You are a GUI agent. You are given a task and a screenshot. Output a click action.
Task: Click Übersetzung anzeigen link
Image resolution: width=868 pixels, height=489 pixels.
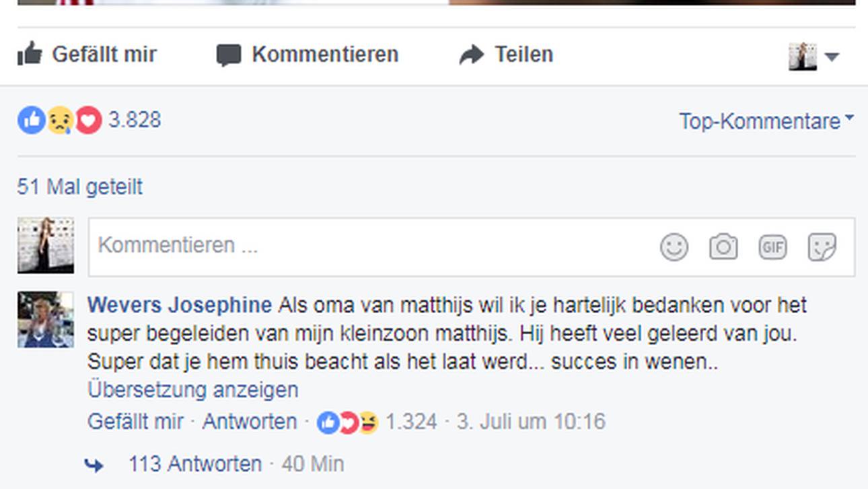[192, 390]
